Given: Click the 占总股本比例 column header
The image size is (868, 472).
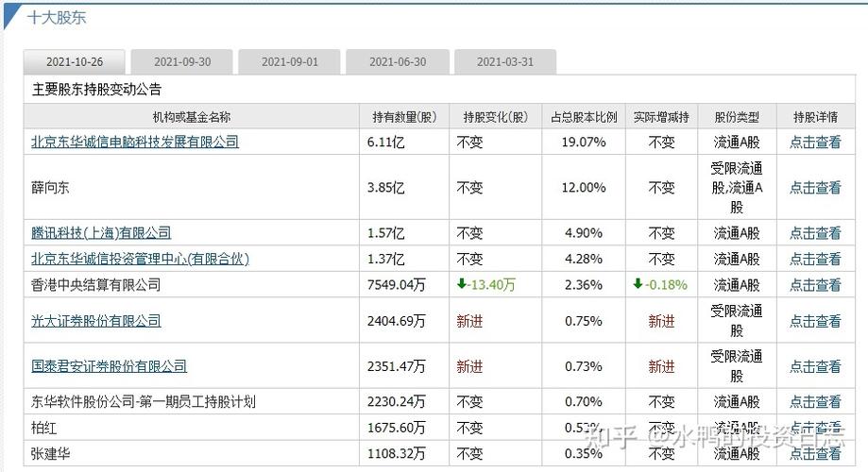Looking at the screenshot, I should click(x=584, y=117).
